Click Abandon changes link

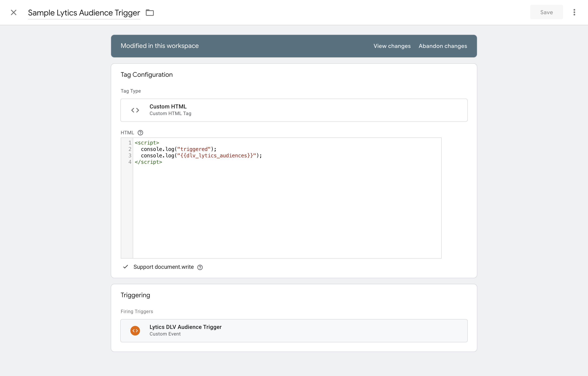tap(443, 46)
